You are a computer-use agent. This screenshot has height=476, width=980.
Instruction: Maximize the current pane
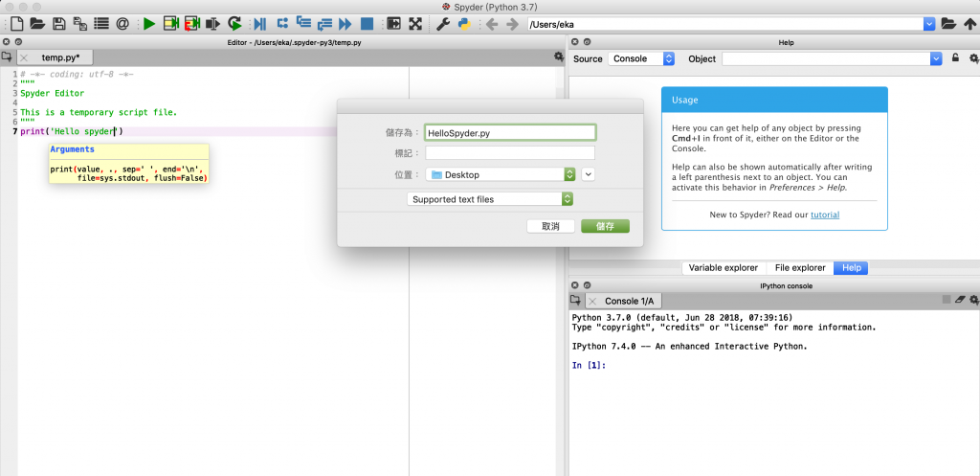click(x=393, y=24)
